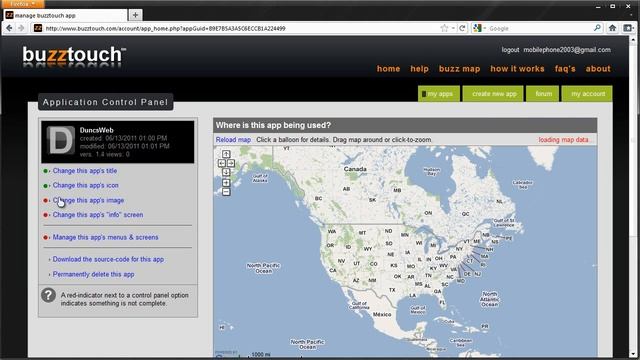Minimize the Firefox window

tap(598, 6)
